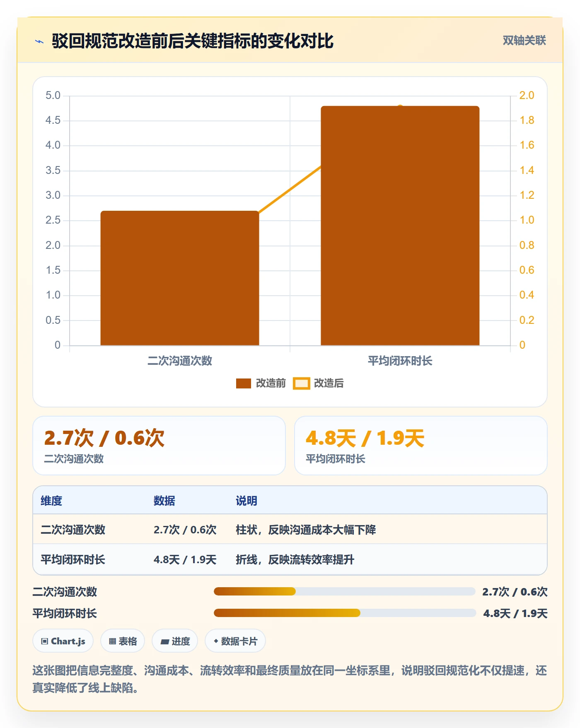
Task: Click the bar icon in 进度 chip
Action: point(164,642)
